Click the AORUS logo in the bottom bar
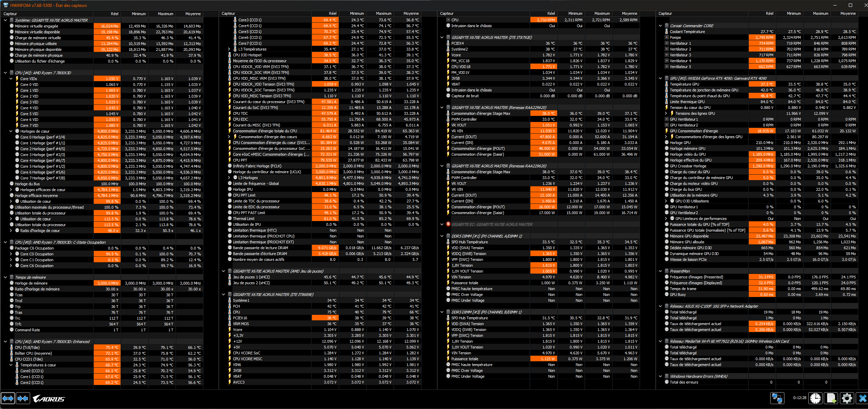Viewport: 868px width, 409px height. [x=49, y=399]
